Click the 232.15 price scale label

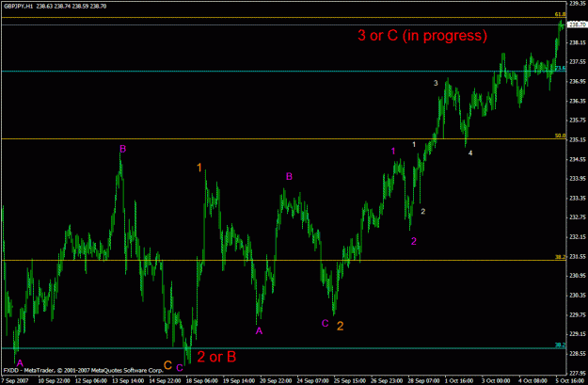coord(578,237)
